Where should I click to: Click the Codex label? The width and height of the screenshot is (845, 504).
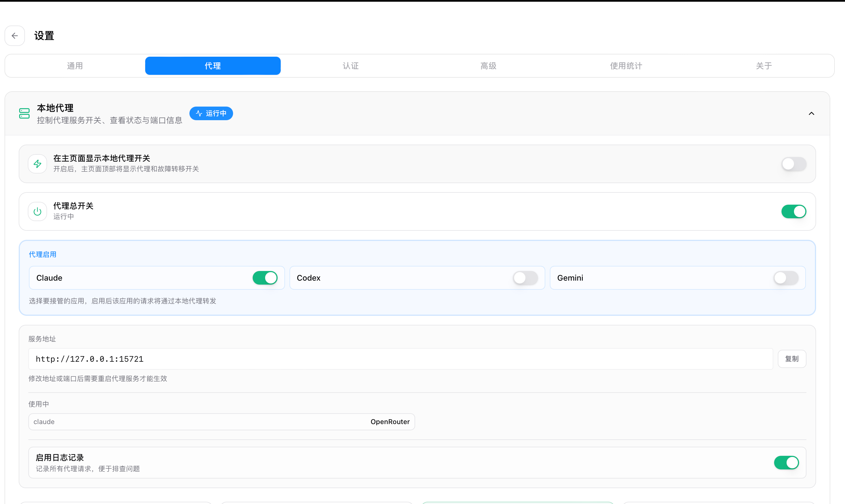point(309,278)
